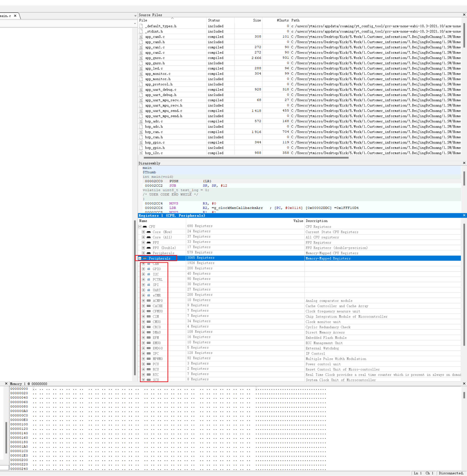Click the bsp_gpio.h file icon
Screen dimensions: 467x476
(x=141, y=148)
